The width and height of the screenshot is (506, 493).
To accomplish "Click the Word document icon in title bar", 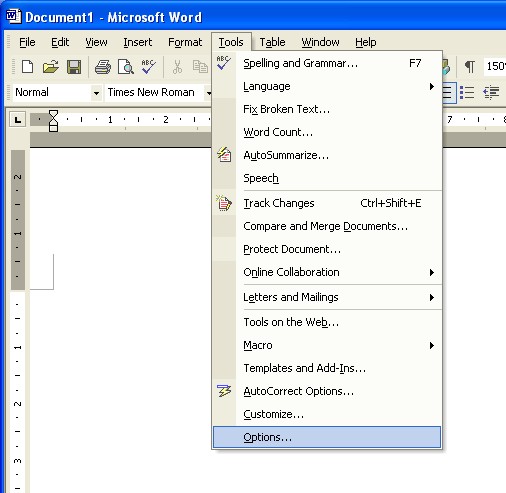I will [x=14, y=16].
